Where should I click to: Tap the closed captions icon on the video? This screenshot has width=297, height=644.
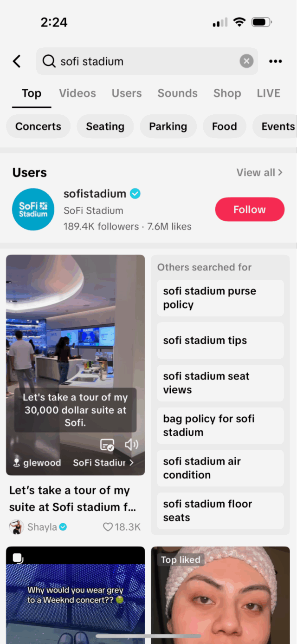[107, 444]
